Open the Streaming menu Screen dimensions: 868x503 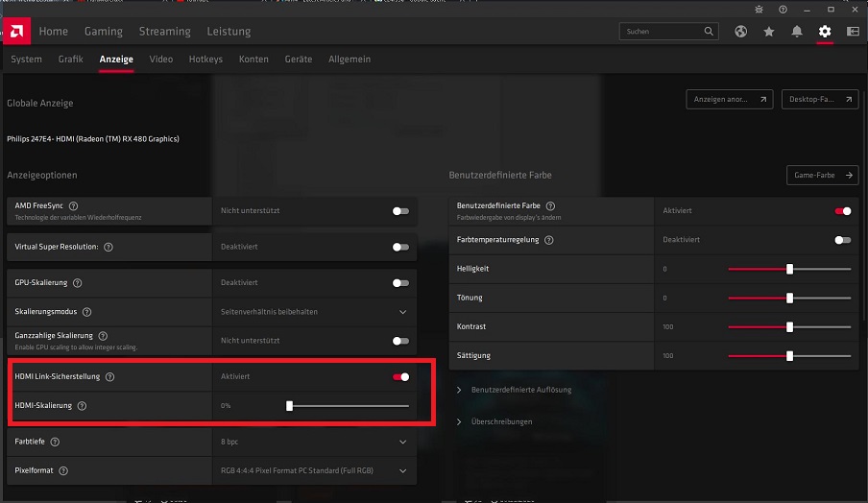coord(165,32)
